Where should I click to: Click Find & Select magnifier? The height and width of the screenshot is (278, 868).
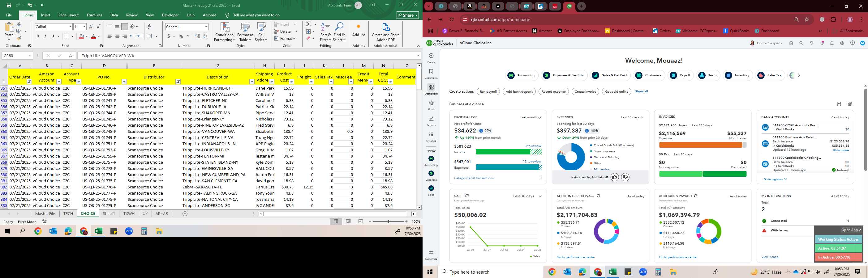(339, 32)
